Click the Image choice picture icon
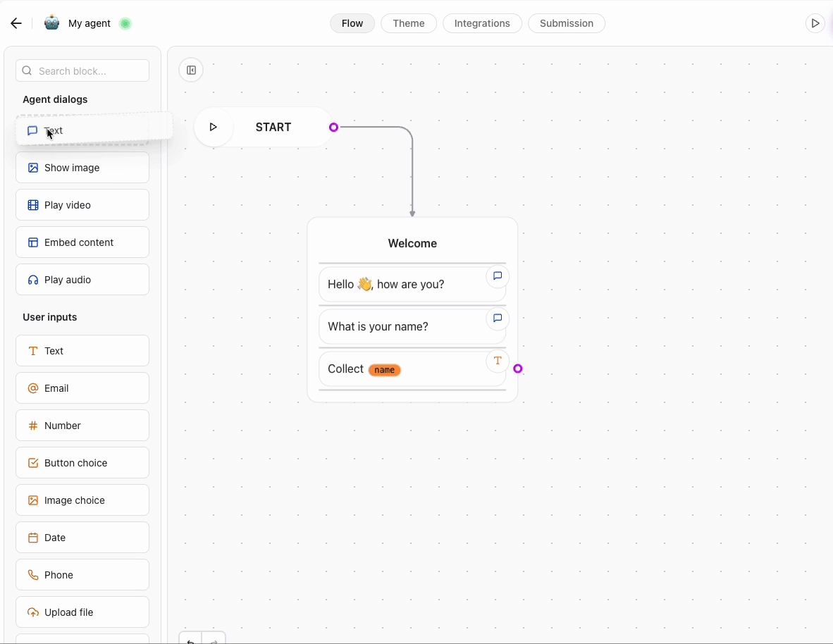 [x=32, y=500]
